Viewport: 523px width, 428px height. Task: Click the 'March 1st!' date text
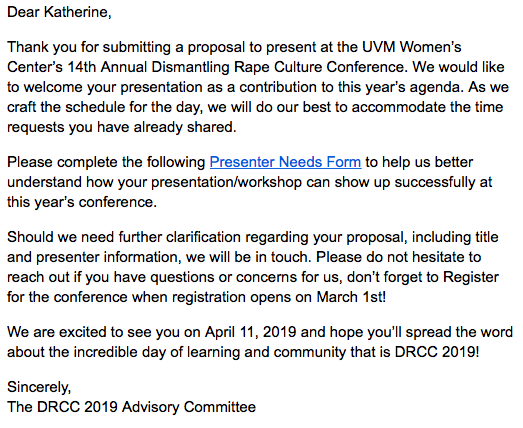[351, 297]
